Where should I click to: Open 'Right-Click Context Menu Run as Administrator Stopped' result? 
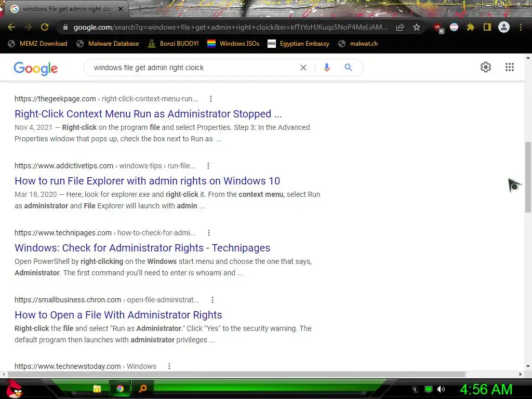(x=148, y=114)
